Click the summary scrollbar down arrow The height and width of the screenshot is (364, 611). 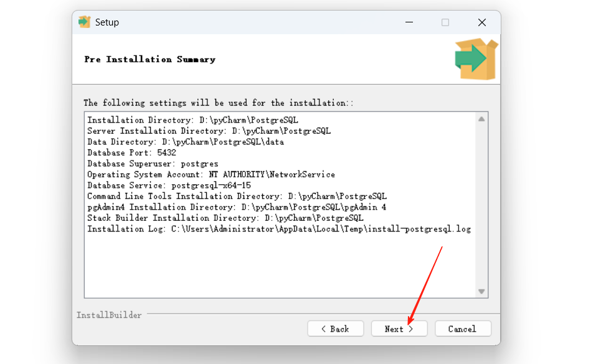click(x=481, y=291)
